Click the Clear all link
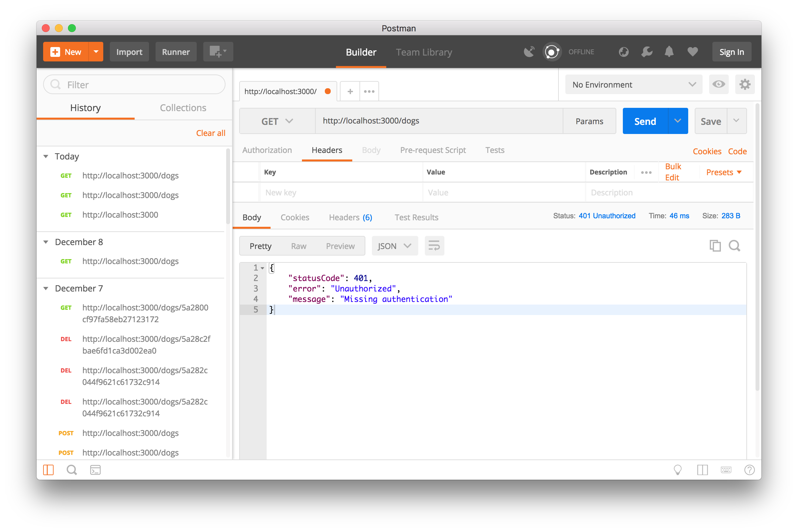798x532 pixels. 210,133
